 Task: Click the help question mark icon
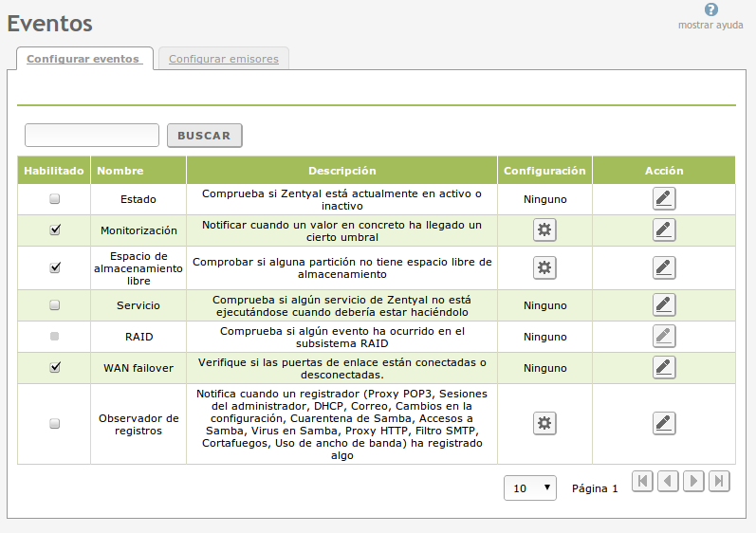[711, 9]
